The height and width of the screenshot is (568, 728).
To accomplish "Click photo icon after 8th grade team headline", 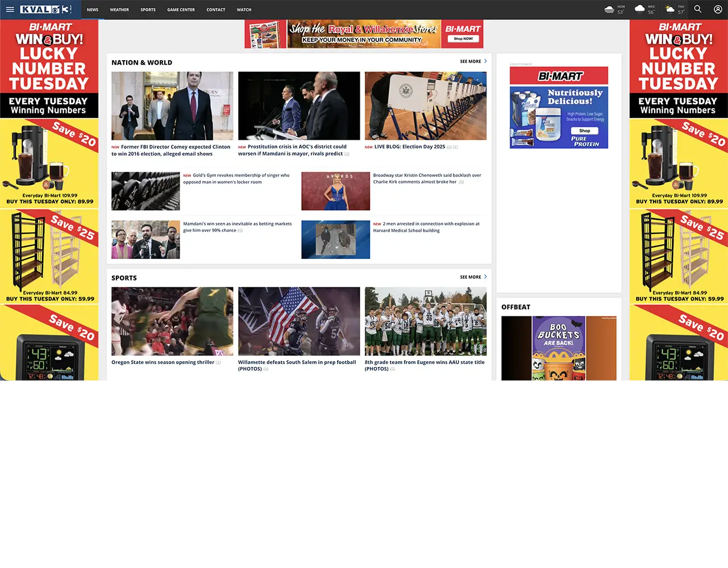I will 393,369.
